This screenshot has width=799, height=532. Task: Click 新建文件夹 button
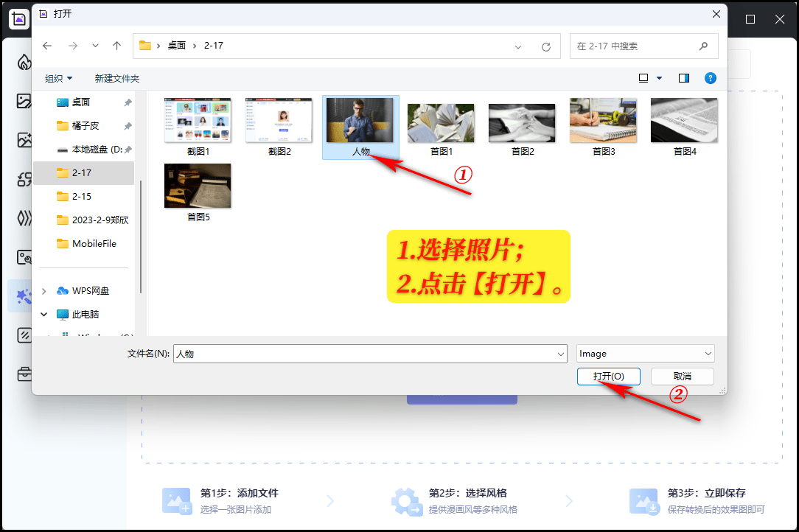(x=116, y=79)
